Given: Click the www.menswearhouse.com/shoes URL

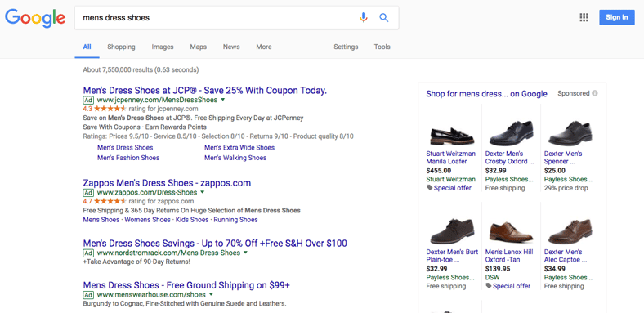Looking at the screenshot, I should click(x=151, y=295).
